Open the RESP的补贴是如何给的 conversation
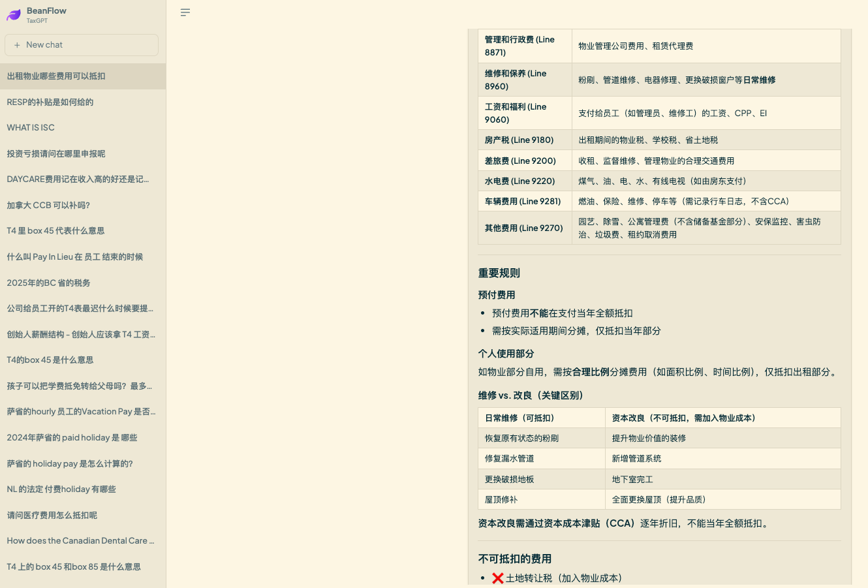This screenshot has height=588, width=868. coord(50,102)
